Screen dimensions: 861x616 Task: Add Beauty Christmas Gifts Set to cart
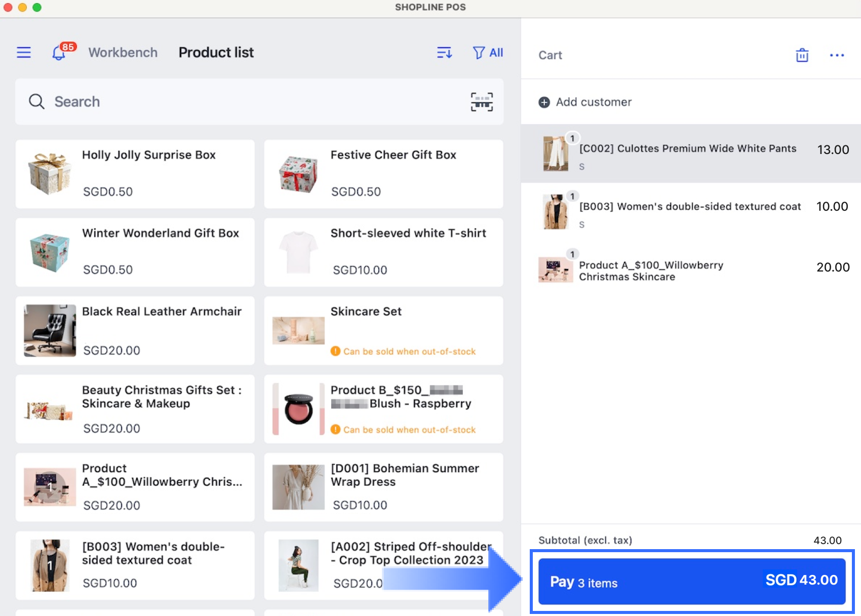[135, 409]
